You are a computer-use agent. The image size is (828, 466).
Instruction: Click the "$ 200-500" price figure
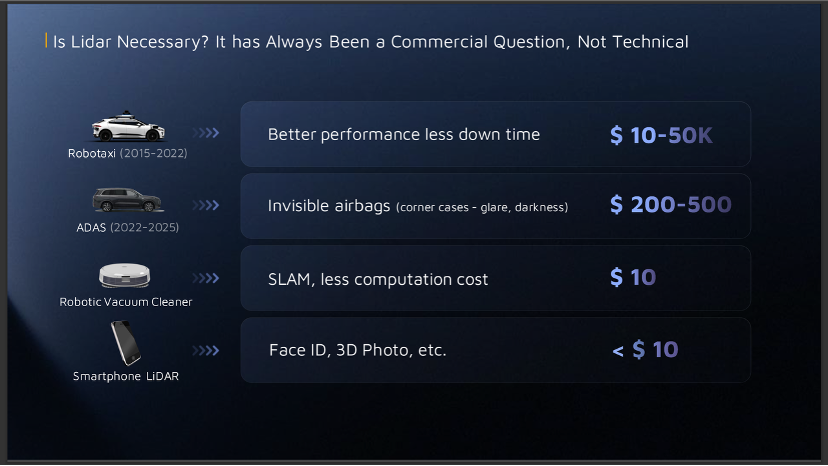point(670,206)
